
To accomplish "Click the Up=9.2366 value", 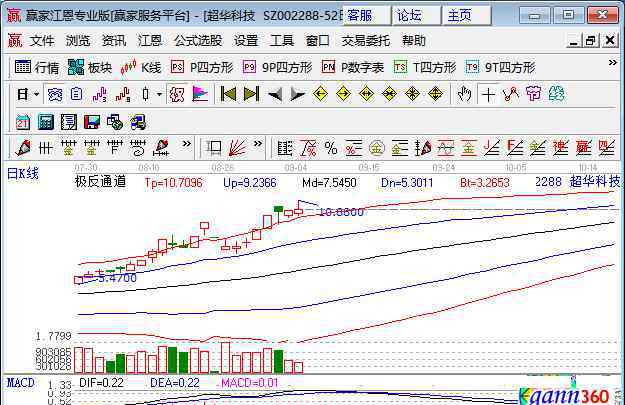I will [250, 183].
